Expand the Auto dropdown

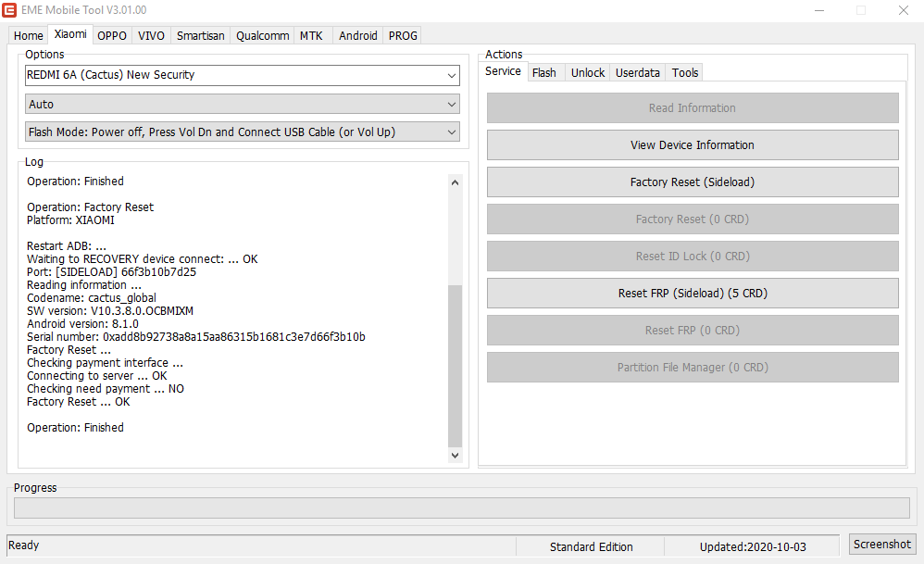click(x=243, y=105)
